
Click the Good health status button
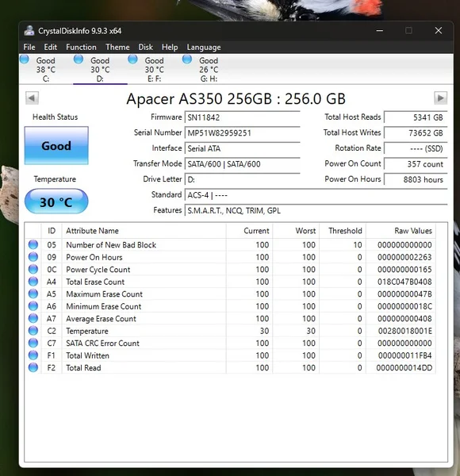56,146
